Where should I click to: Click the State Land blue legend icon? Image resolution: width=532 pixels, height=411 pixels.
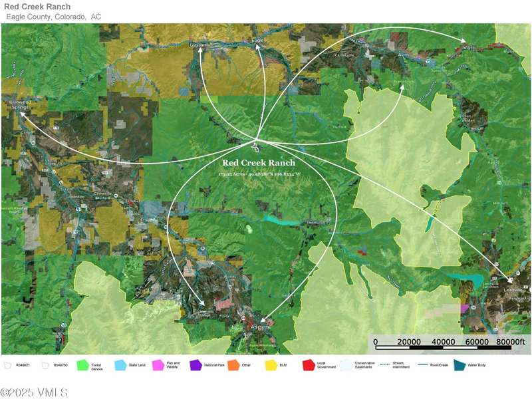(120, 365)
